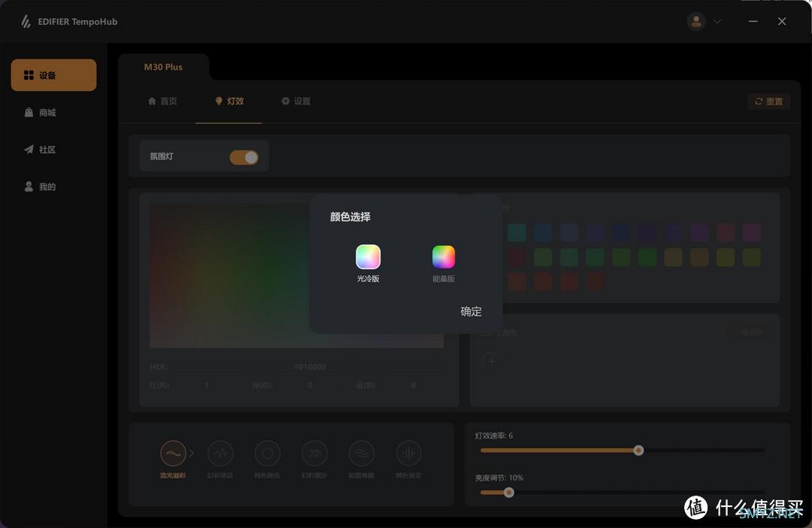Screen dimensions: 812x528
Task: Switch to the 设置 settings tab
Action: pyautogui.click(x=296, y=101)
